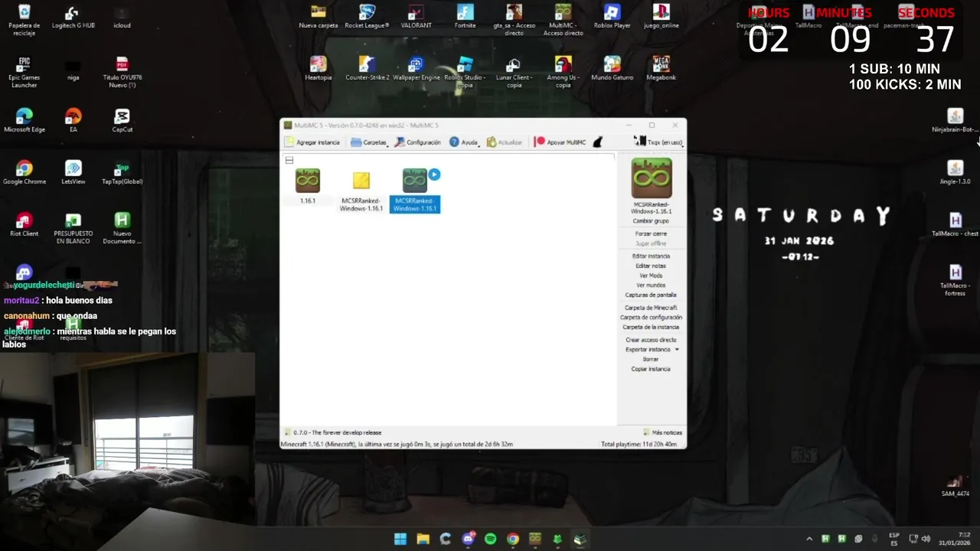Image resolution: width=980 pixels, height=551 pixels.
Task: Open the Heartopia desktop icon
Action: pyautogui.click(x=318, y=69)
